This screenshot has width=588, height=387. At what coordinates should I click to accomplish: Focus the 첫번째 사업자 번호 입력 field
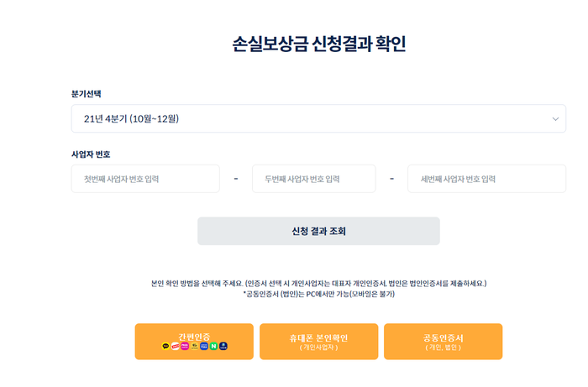tap(145, 179)
